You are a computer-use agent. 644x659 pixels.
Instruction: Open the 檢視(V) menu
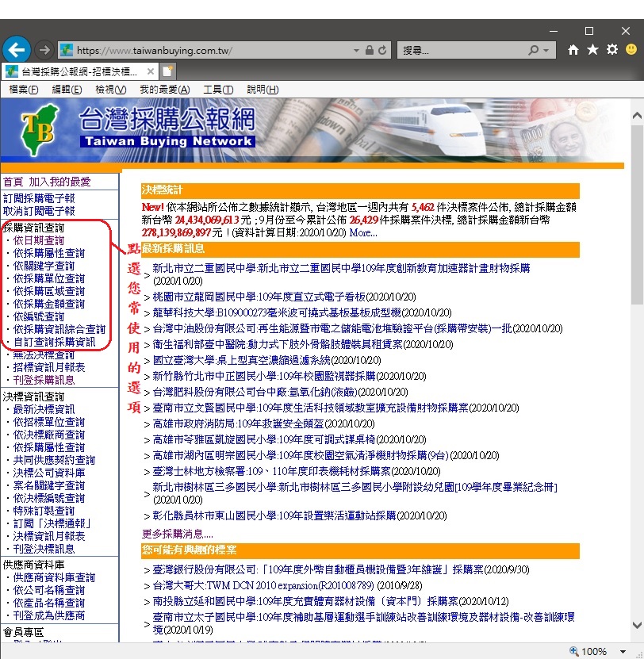110,90
